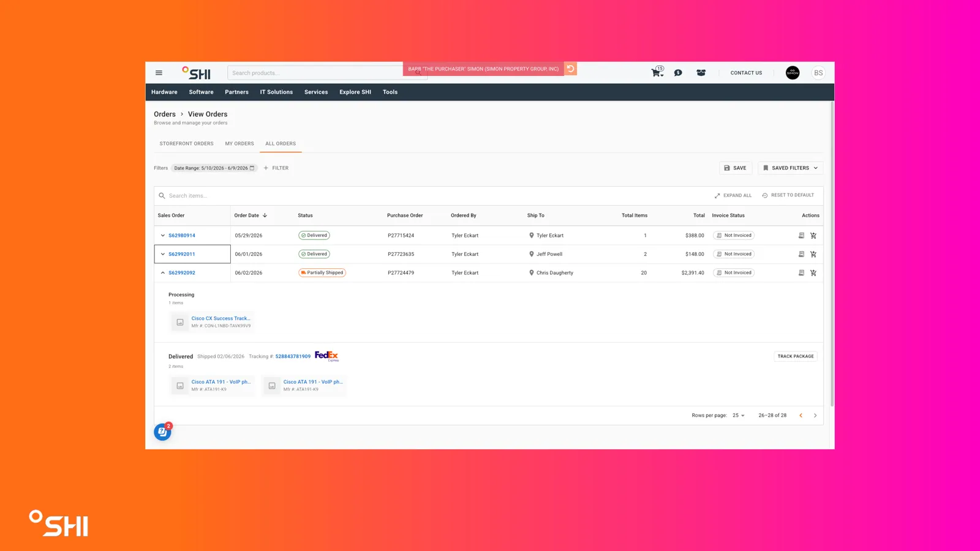Open the Hardware menu
Viewport: 980px width, 551px height.
[x=164, y=92]
